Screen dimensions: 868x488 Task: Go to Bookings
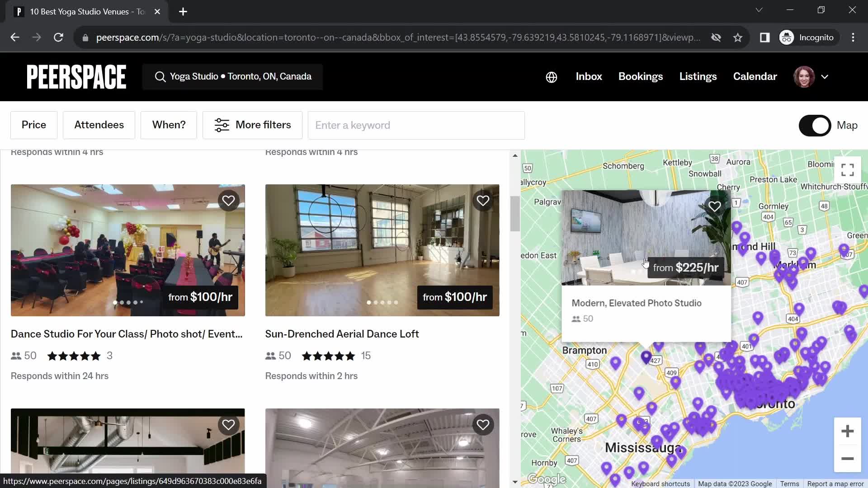click(640, 77)
